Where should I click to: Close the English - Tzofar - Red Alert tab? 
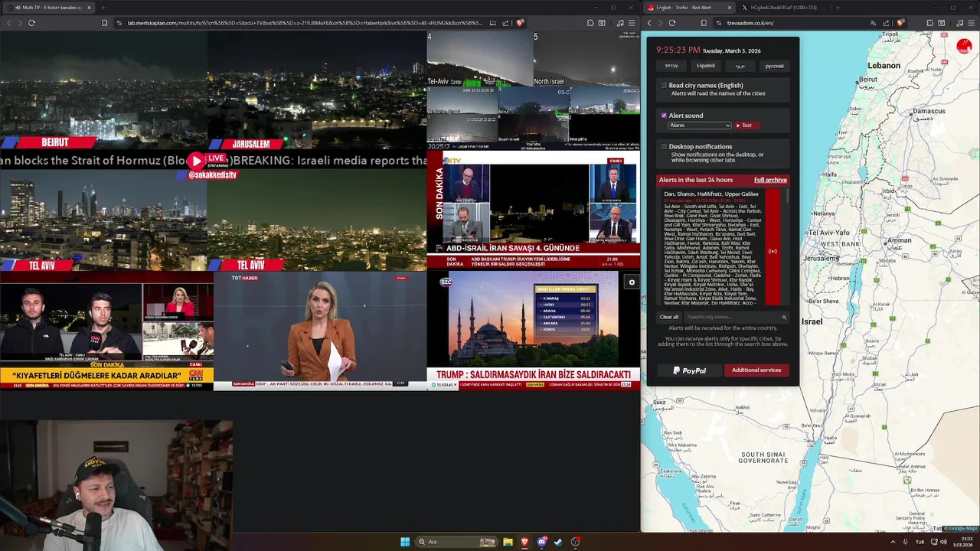(729, 8)
